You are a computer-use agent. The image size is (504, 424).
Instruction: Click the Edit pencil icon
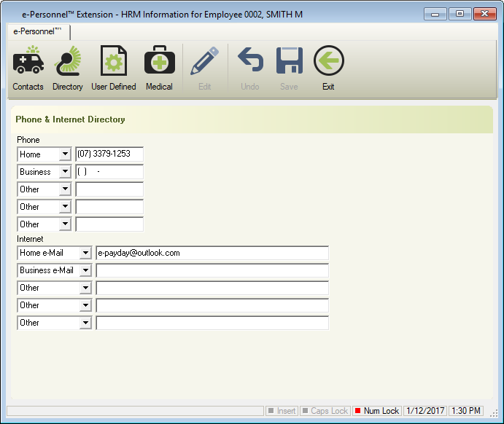(204, 61)
